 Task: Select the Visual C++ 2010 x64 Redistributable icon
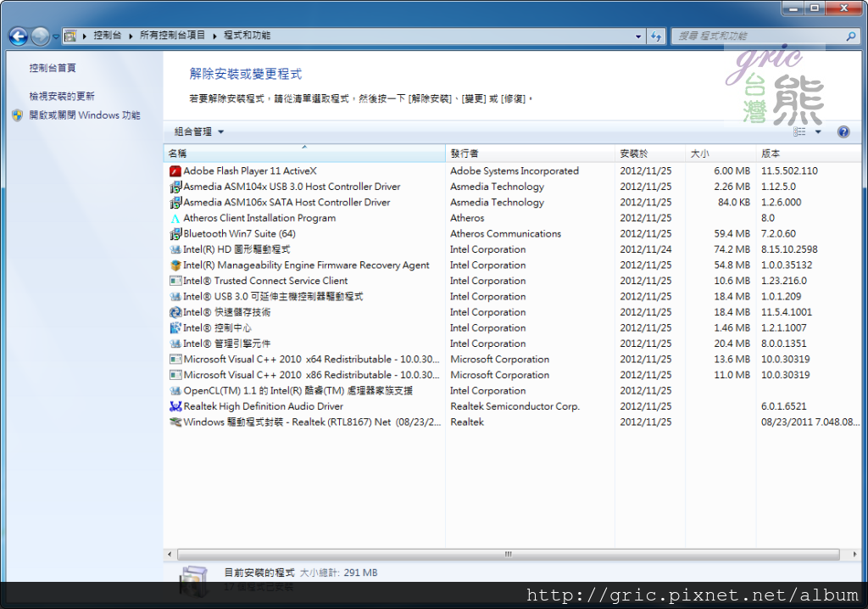coord(175,360)
